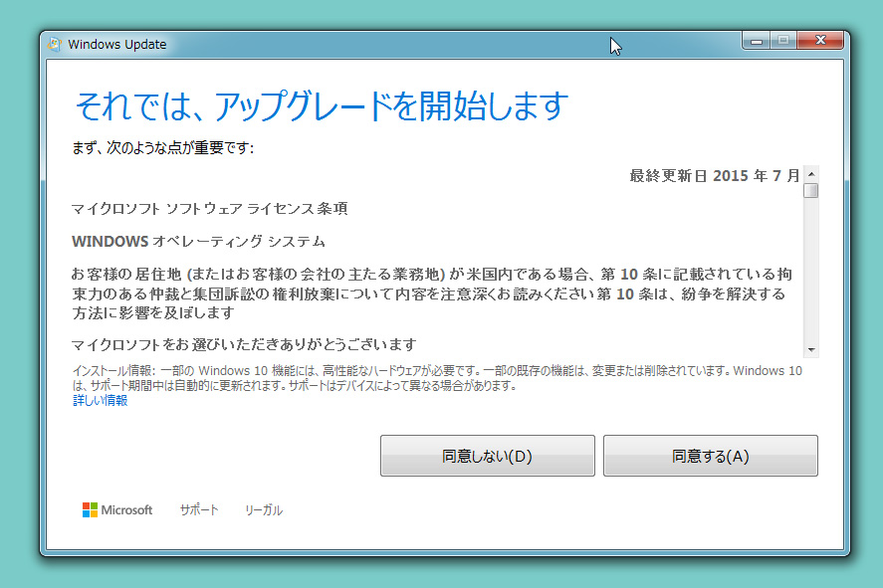This screenshot has height=588, width=883.
Task: Close the Windows Update window
Action: click(x=820, y=41)
